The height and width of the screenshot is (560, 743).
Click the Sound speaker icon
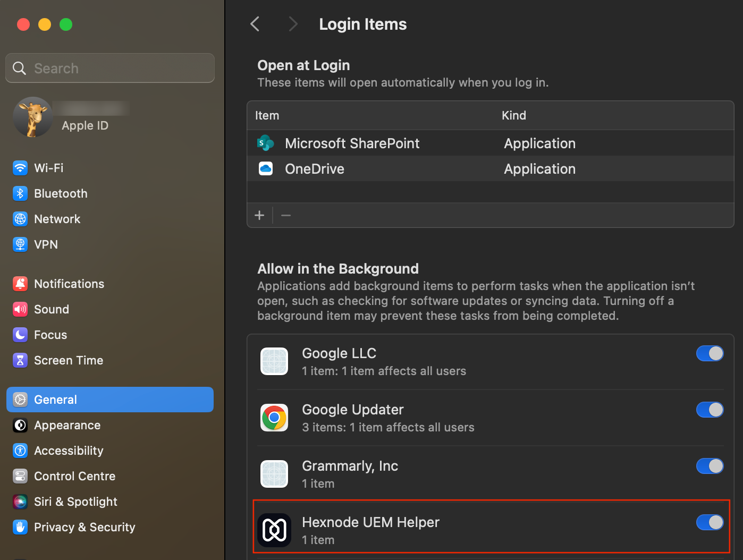click(x=20, y=309)
